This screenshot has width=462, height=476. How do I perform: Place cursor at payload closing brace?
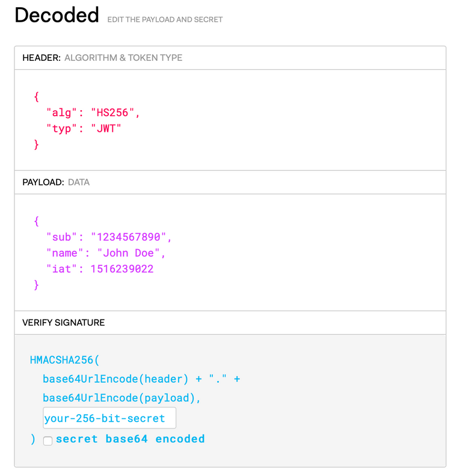point(37,285)
